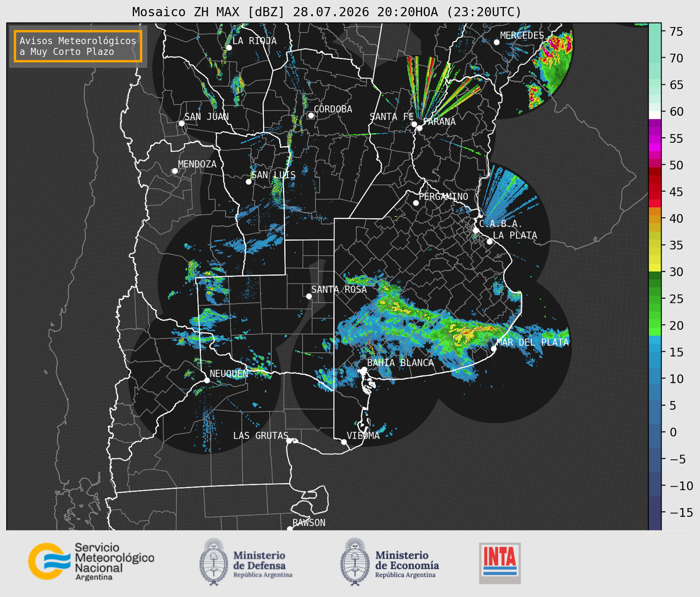Image resolution: width=700 pixels, height=597 pixels.
Task: Click the Bahía Blanca marker dot
Action: point(364,369)
